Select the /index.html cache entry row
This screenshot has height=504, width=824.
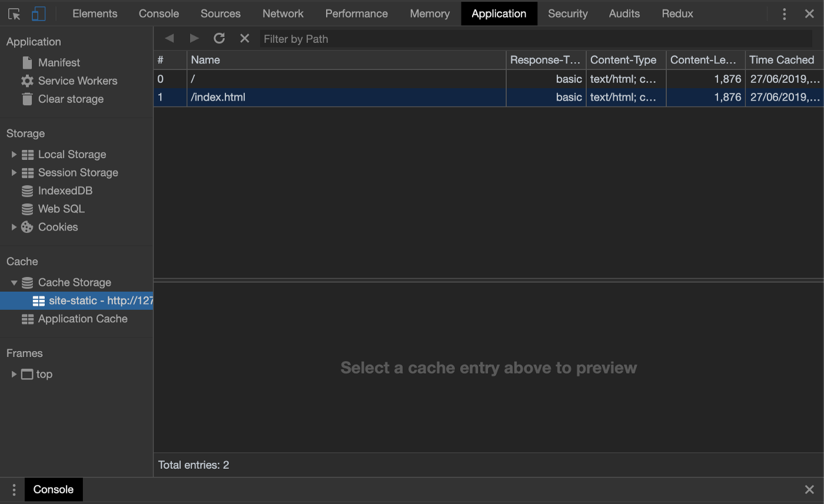347,98
